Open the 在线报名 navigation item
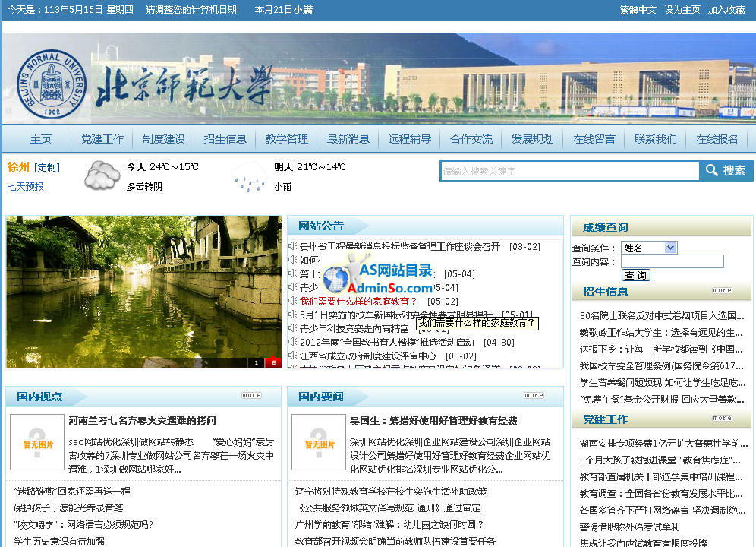 (x=717, y=139)
